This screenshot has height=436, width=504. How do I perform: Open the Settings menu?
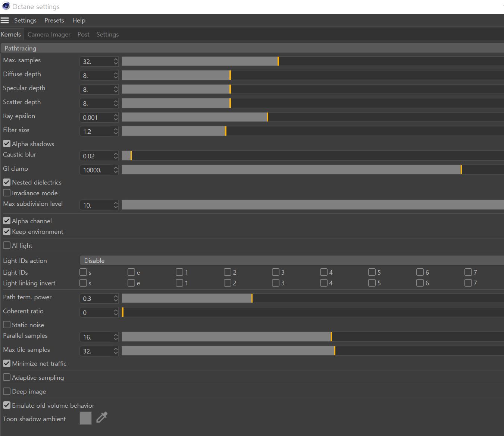[x=25, y=20]
